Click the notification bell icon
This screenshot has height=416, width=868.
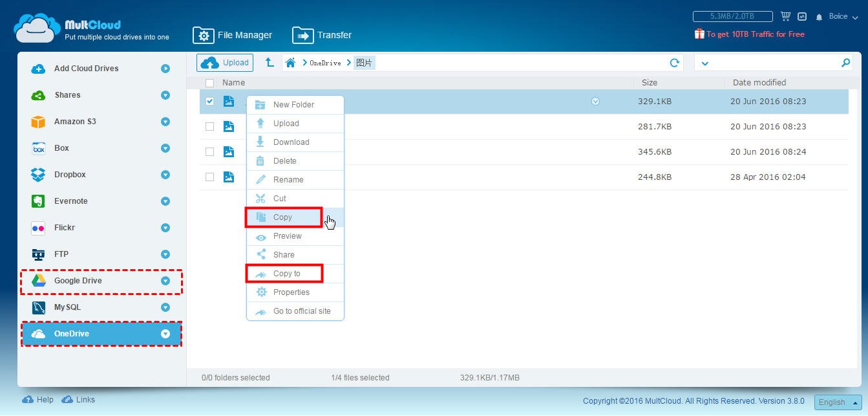coord(820,17)
